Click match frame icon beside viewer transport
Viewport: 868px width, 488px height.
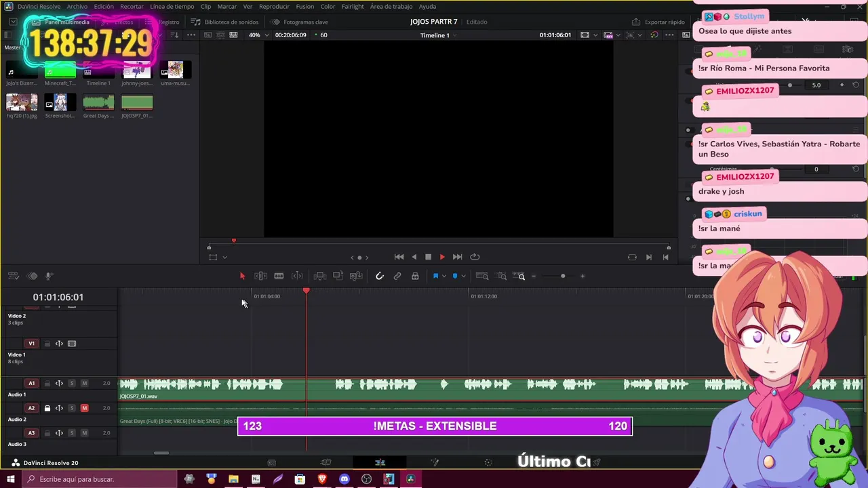pos(632,257)
